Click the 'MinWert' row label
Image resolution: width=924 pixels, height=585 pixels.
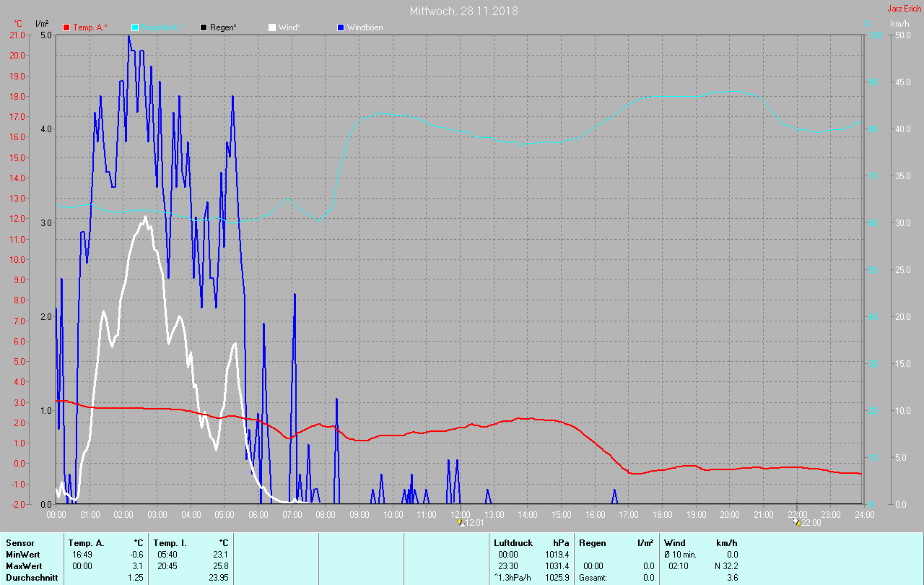23,555
